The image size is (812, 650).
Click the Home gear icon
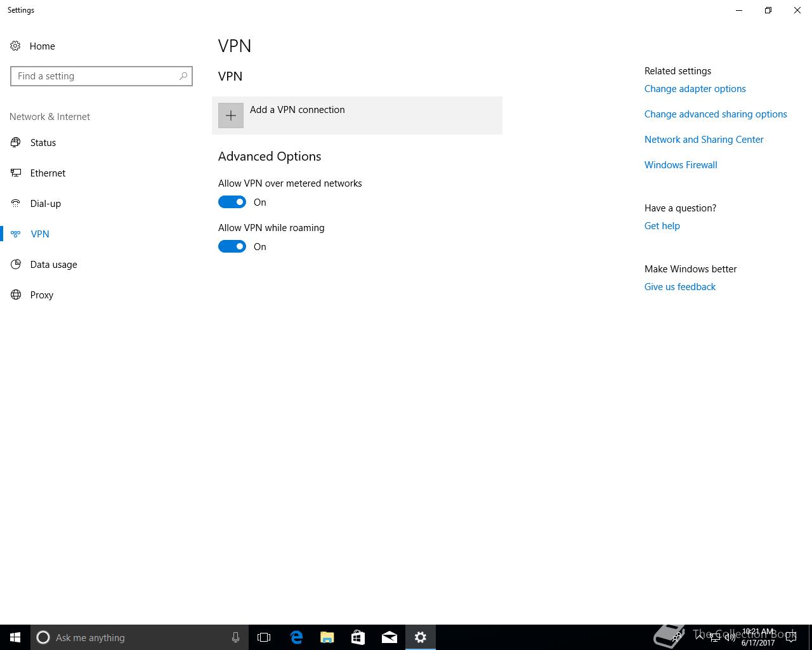(x=15, y=46)
